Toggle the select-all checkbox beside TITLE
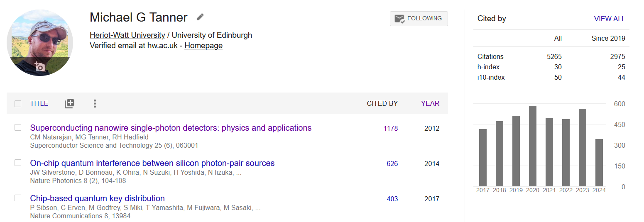644x222 pixels. point(18,104)
